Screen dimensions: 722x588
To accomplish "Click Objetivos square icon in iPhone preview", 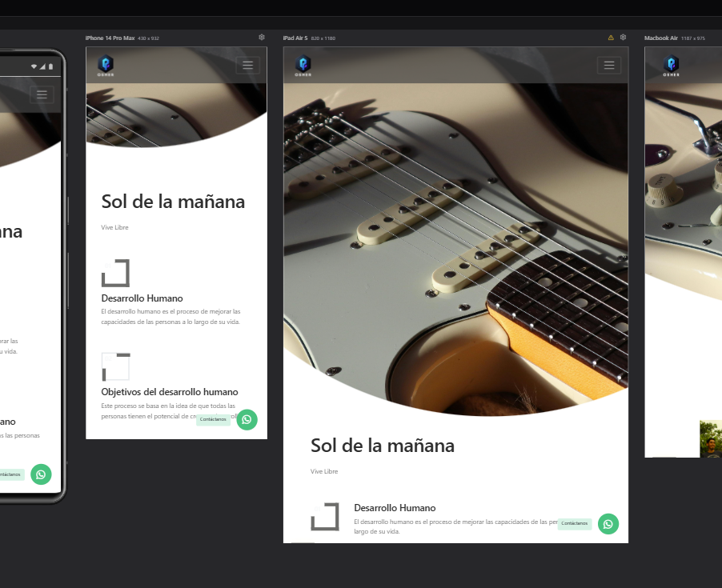I will click(115, 367).
